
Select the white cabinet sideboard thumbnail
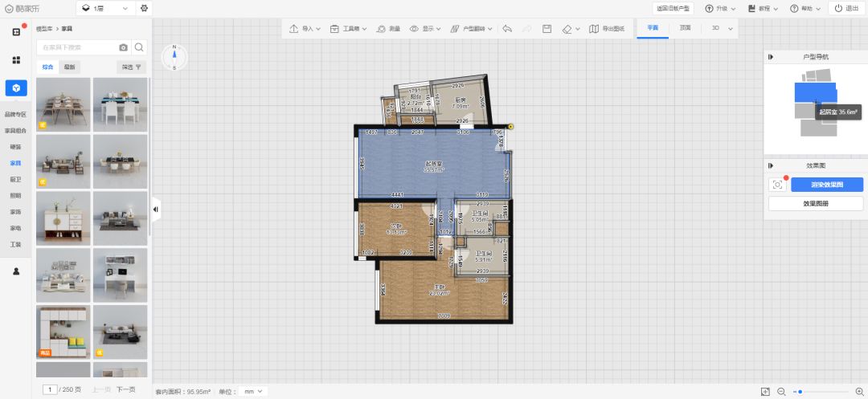coord(63,218)
